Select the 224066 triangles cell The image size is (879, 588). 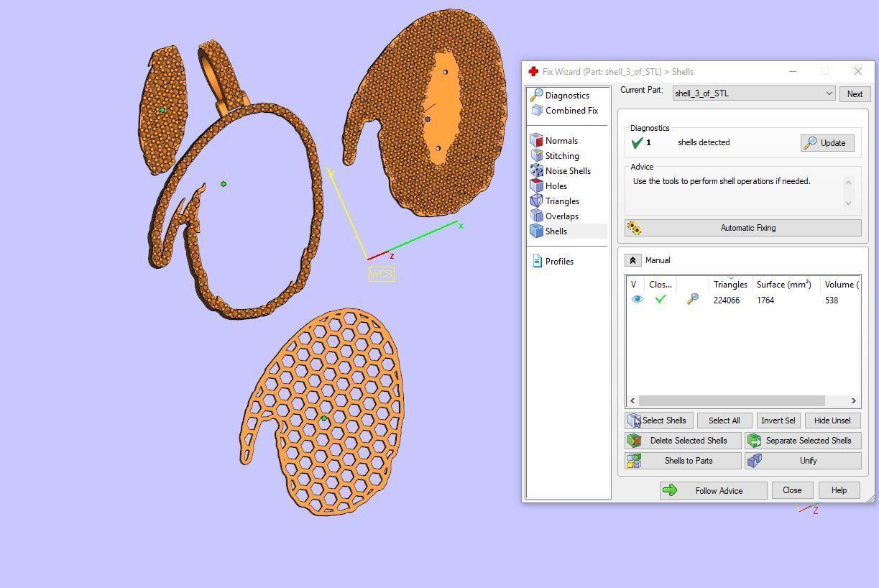pos(727,300)
